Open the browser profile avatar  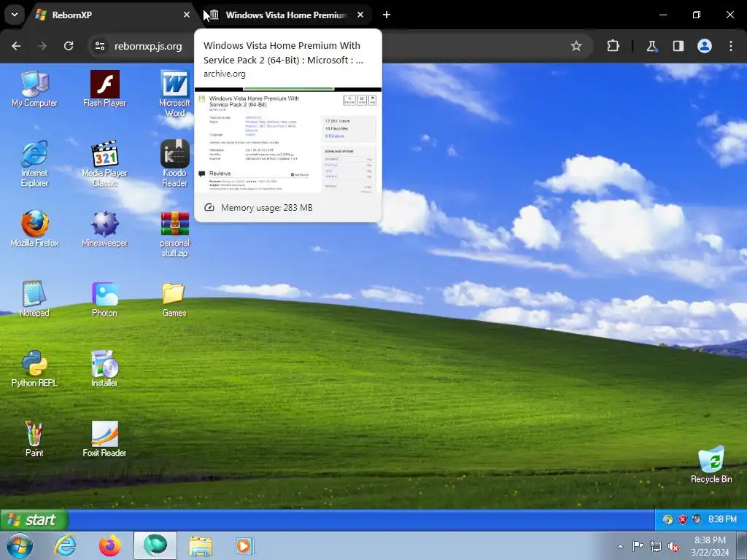point(705,46)
